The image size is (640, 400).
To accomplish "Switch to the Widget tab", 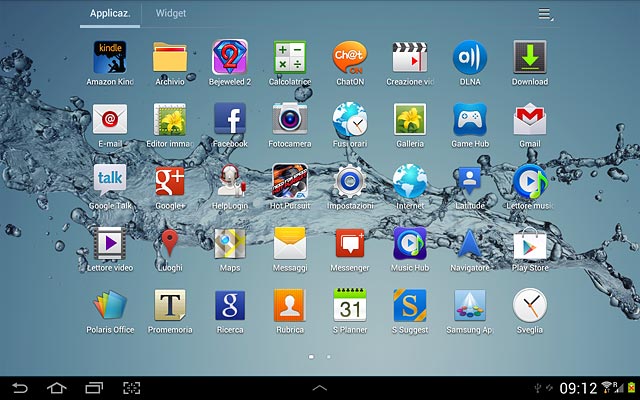I will point(171,13).
